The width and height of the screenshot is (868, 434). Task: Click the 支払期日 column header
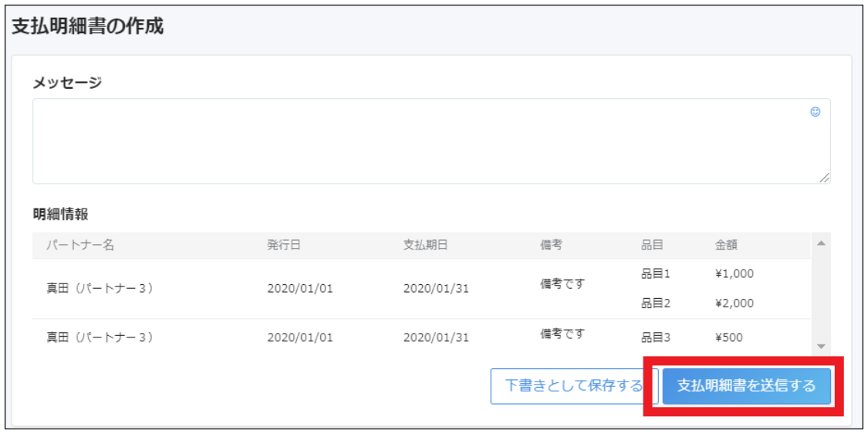(425, 246)
